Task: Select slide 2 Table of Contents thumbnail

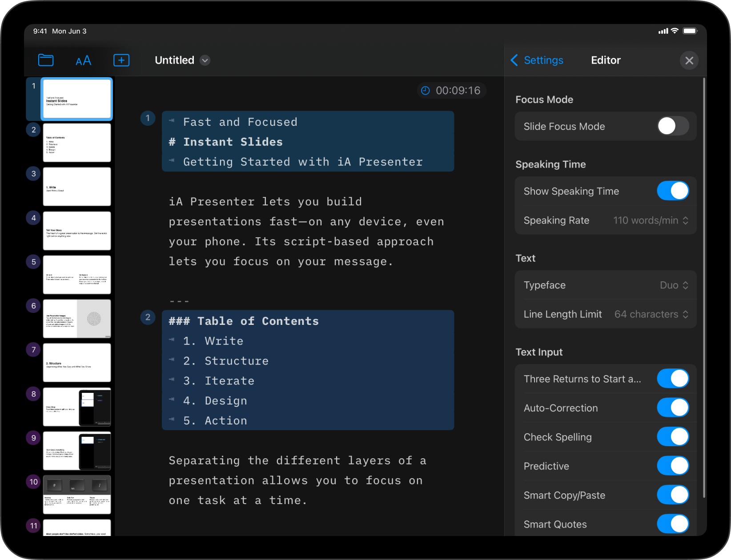Action: coord(77,143)
